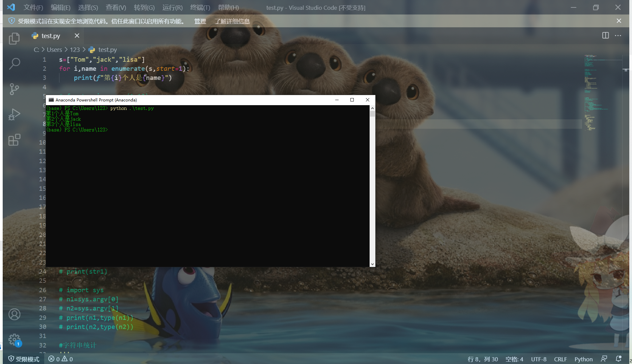This screenshot has height=364, width=632.
Task: Select language mode Python in status bar
Action: point(583,359)
